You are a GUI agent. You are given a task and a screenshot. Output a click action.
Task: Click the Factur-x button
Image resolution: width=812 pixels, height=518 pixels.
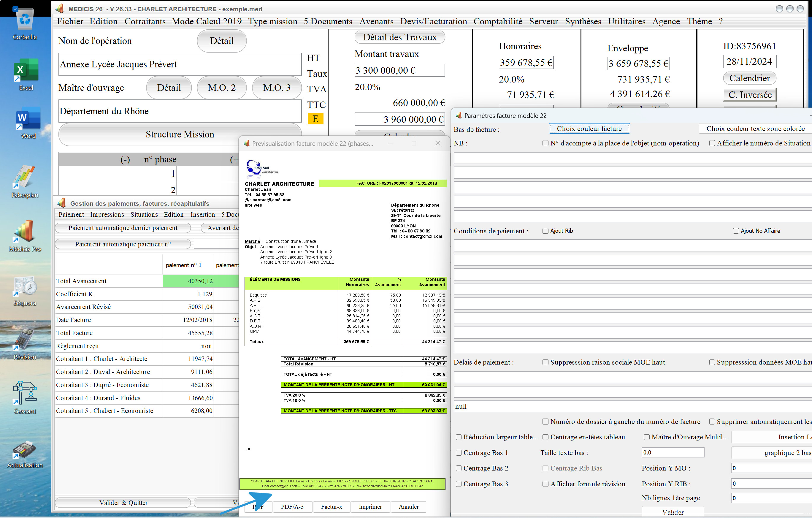click(x=331, y=506)
